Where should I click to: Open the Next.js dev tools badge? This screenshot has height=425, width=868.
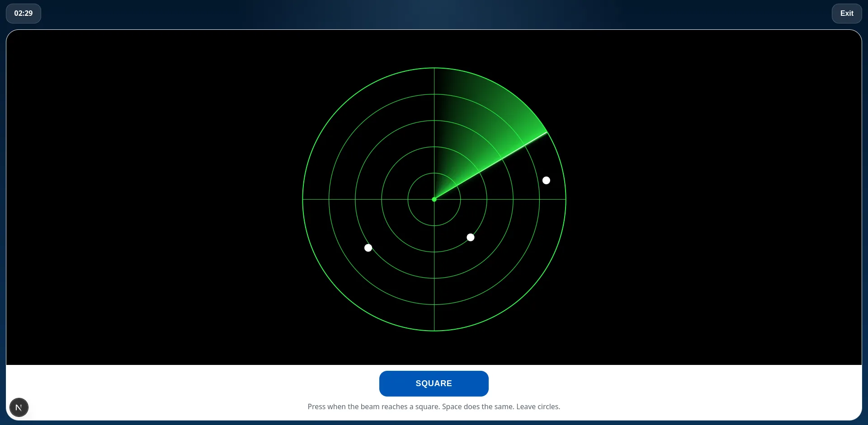coord(19,407)
